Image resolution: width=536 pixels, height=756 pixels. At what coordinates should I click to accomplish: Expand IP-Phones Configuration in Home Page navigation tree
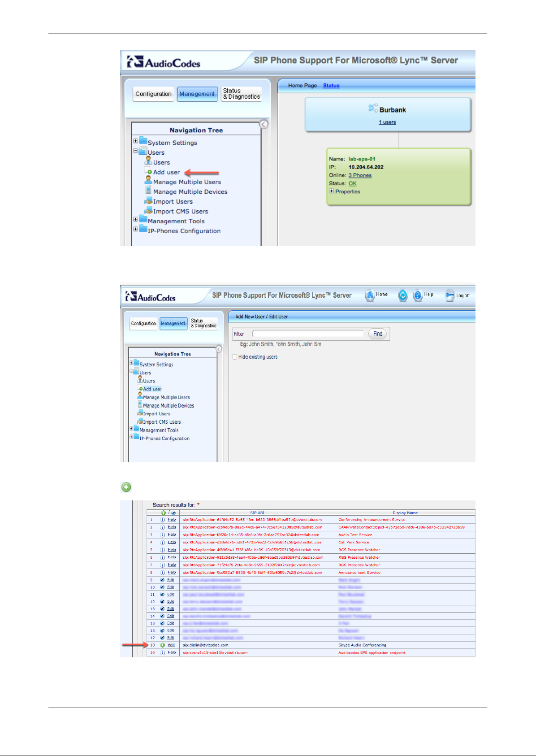135,229
